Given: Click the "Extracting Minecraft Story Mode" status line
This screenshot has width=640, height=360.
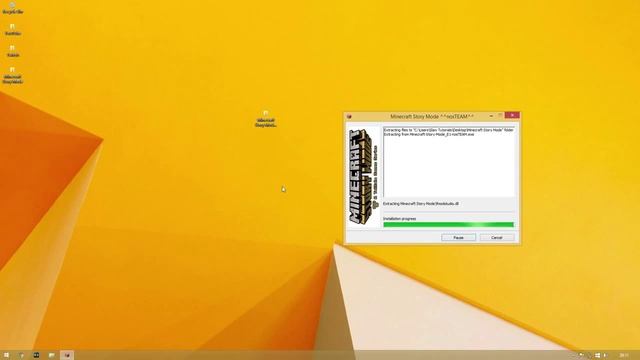Looking at the screenshot, I should (421, 204).
